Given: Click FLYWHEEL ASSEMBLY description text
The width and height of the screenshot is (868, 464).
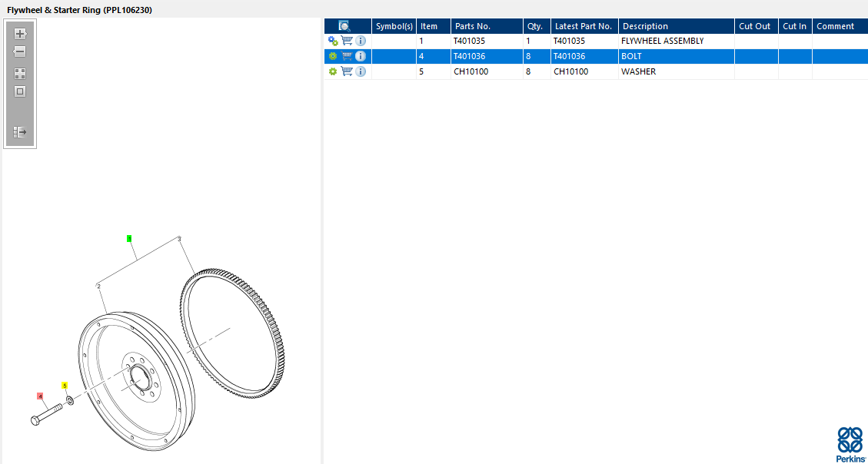Looking at the screenshot, I should (663, 41).
